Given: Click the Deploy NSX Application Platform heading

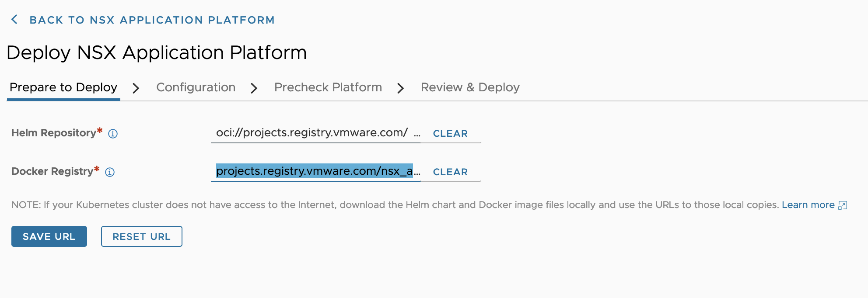Looking at the screenshot, I should (x=157, y=53).
